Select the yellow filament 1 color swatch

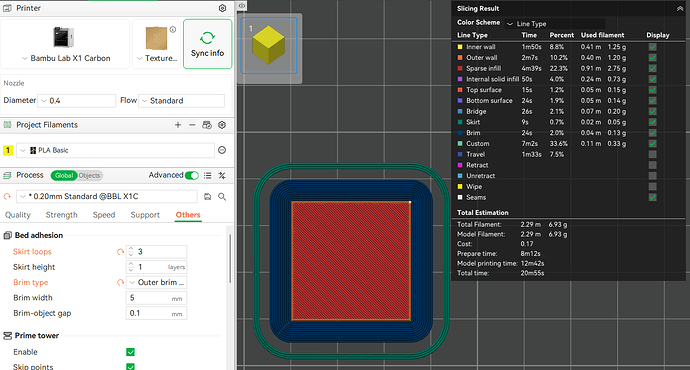click(x=8, y=150)
